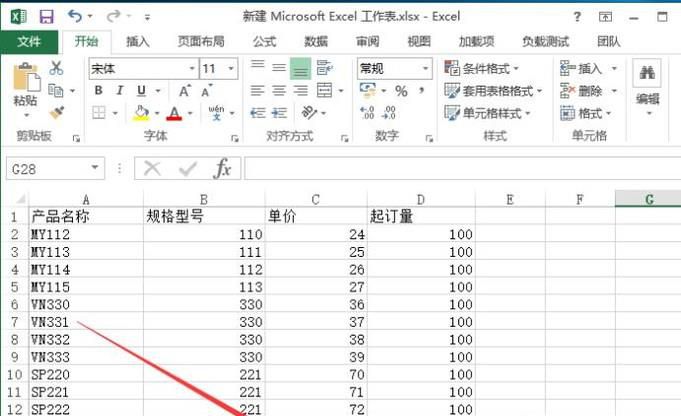Change text orientation

pyautogui.click(x=309, y=113)
